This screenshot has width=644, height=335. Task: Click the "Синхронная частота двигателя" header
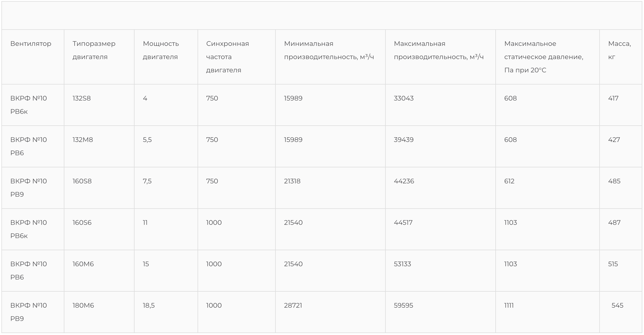tap(227, 57)
